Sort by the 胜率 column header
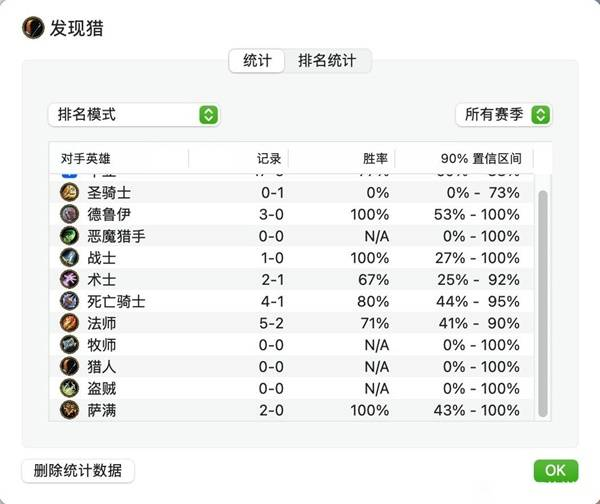 coord(375,158)
